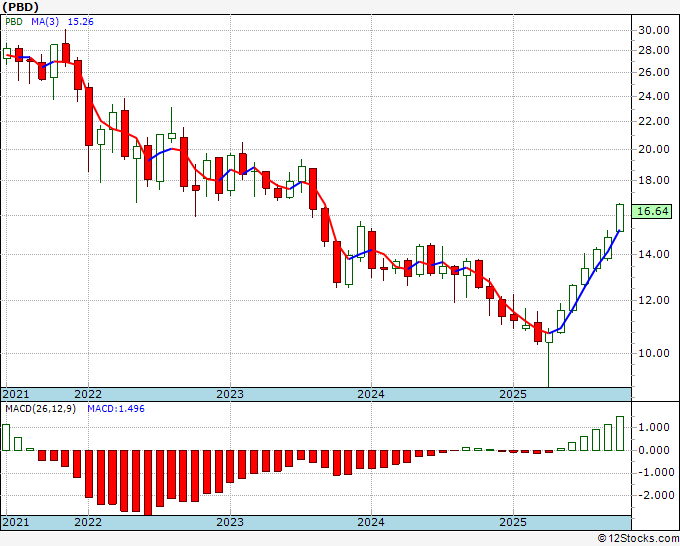Viewport: 680px width, 546px height.
Task: Click 2025 on the MACD timeline
Action: click(x=513, y=522)
